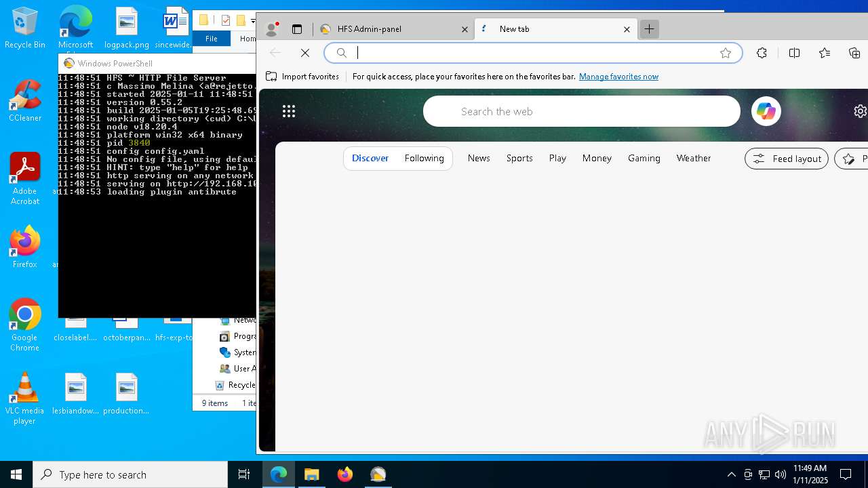Click the Edge address bar field

point(533,53)
